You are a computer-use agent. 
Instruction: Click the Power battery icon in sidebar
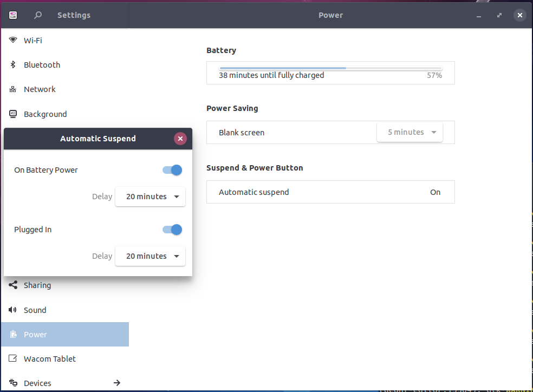(x=13, y=334)
